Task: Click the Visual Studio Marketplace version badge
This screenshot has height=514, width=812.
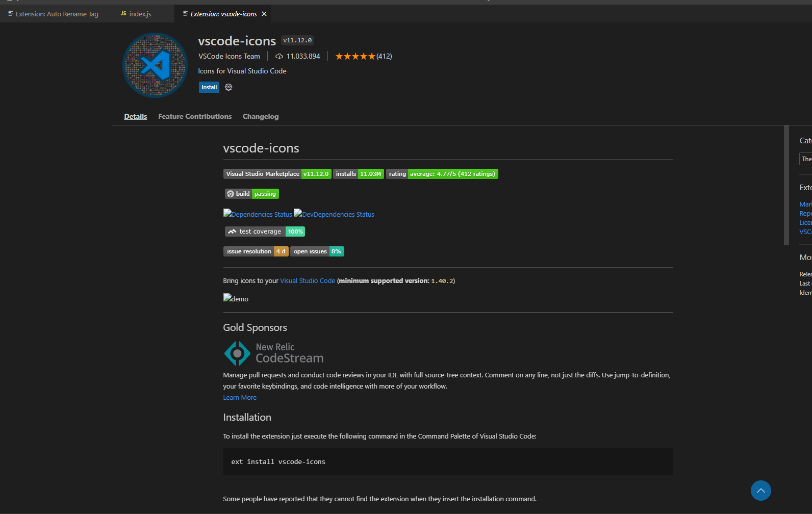Action: (x=277, y=174)
